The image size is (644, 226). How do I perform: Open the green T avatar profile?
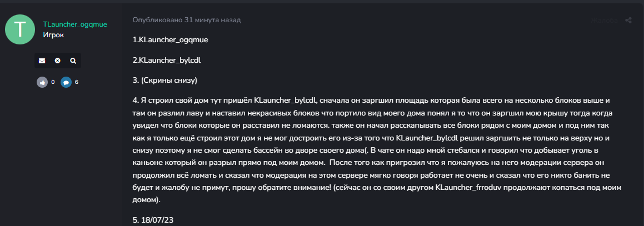click(x=20, y=29)
